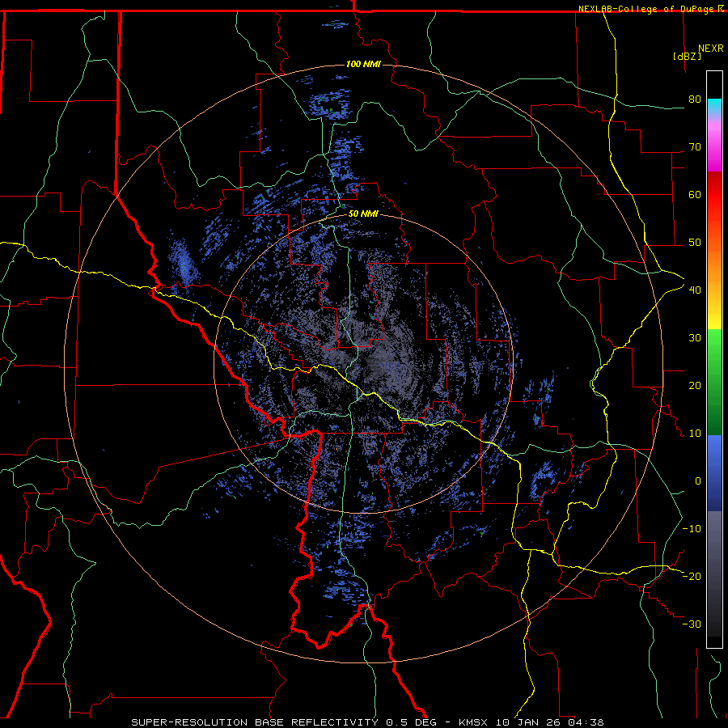The width and height of the screenshot is (728, 728).
Task: Click the "50 NMI" range ring label
Action: (x=363, y=214)
